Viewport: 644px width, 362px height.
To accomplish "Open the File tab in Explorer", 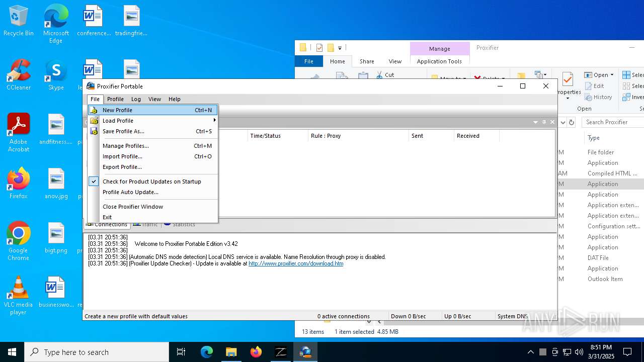I will pos(309,61).
